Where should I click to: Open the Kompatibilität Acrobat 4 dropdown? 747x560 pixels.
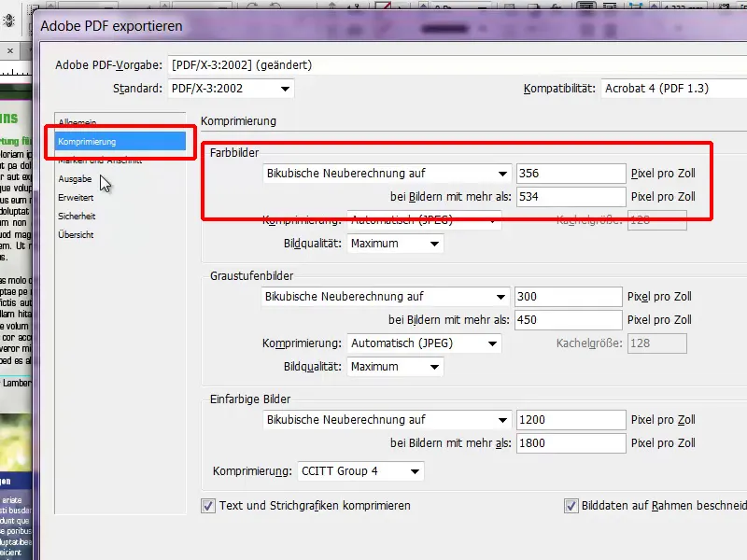tap(674, 89)
